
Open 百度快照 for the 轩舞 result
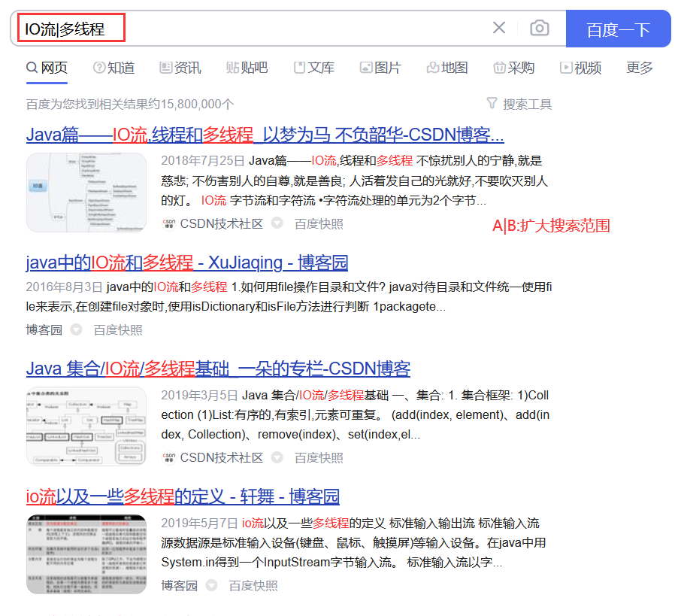tap(253, 585)
